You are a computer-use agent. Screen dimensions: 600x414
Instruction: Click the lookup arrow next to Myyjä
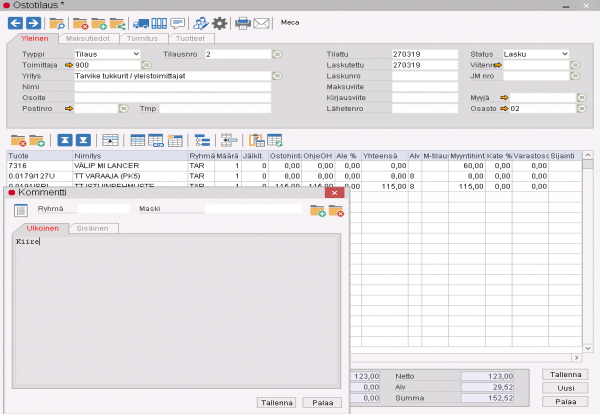[x=504, y=98]
